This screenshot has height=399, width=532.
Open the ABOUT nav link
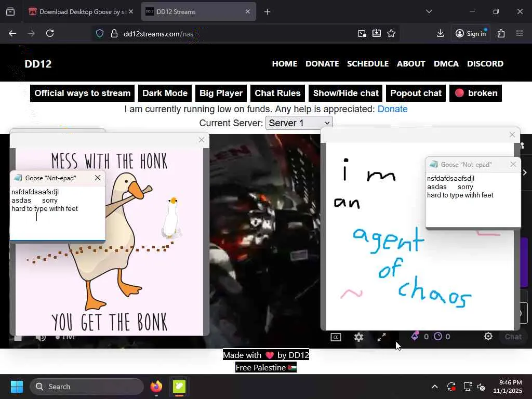[411, 64]
